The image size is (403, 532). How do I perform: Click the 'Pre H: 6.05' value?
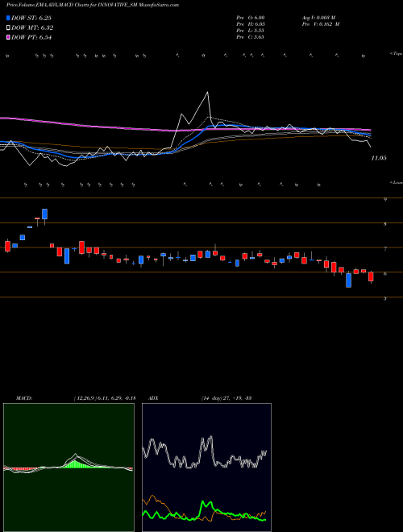pyautogui.click(x=251, y=24)
